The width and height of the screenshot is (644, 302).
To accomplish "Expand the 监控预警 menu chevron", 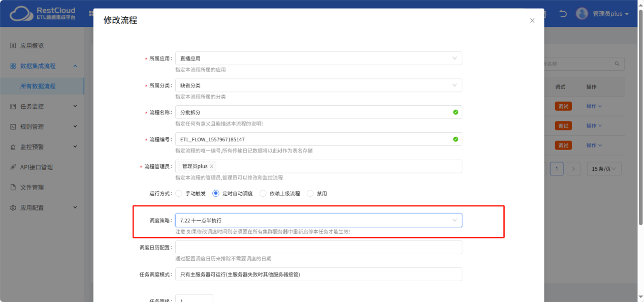I will tap(75, 147).
